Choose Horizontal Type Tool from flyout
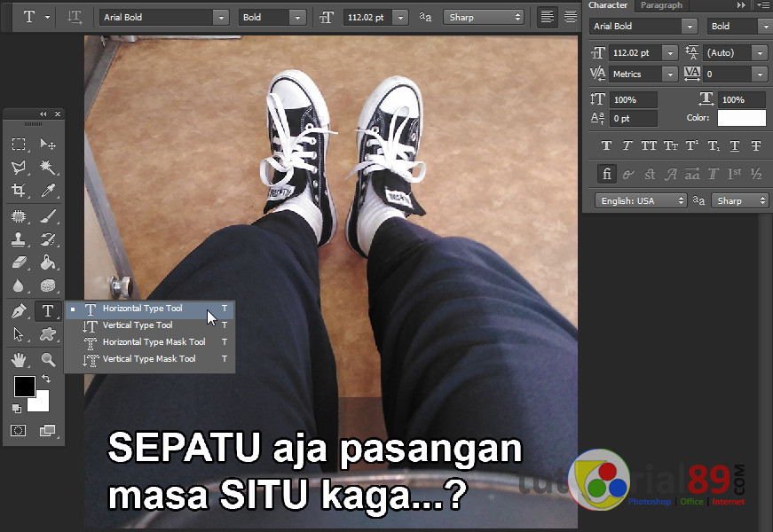 (x=149, y=309)
